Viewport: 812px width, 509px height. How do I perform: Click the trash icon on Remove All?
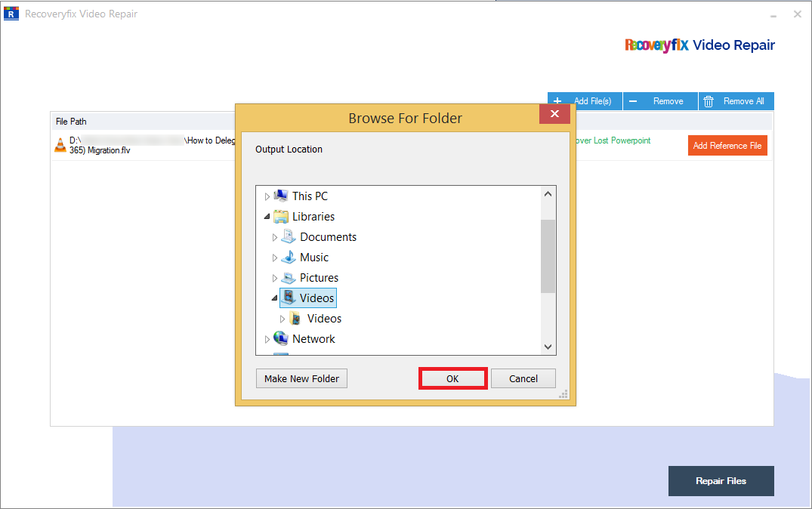pyautogui.click(x=709, y=101)
